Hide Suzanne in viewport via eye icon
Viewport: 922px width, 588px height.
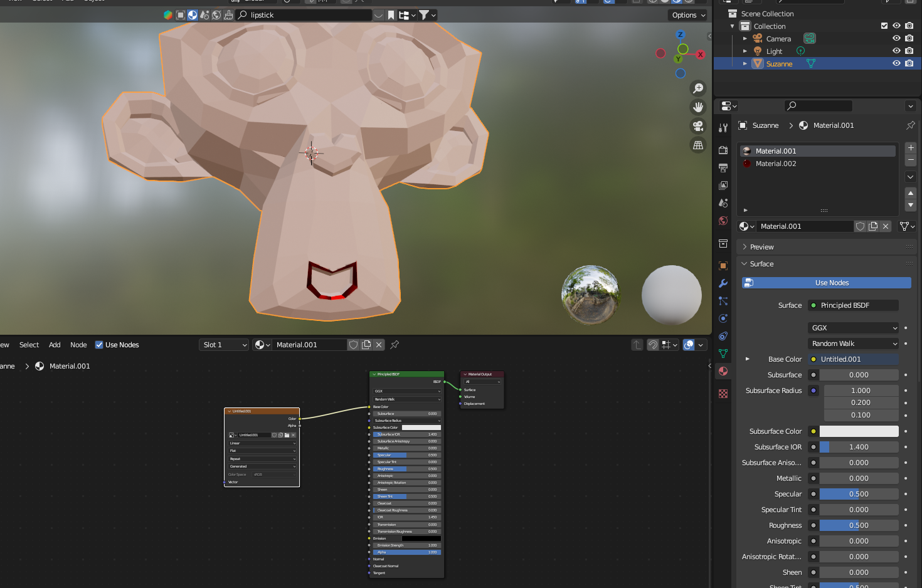point(896,63)
